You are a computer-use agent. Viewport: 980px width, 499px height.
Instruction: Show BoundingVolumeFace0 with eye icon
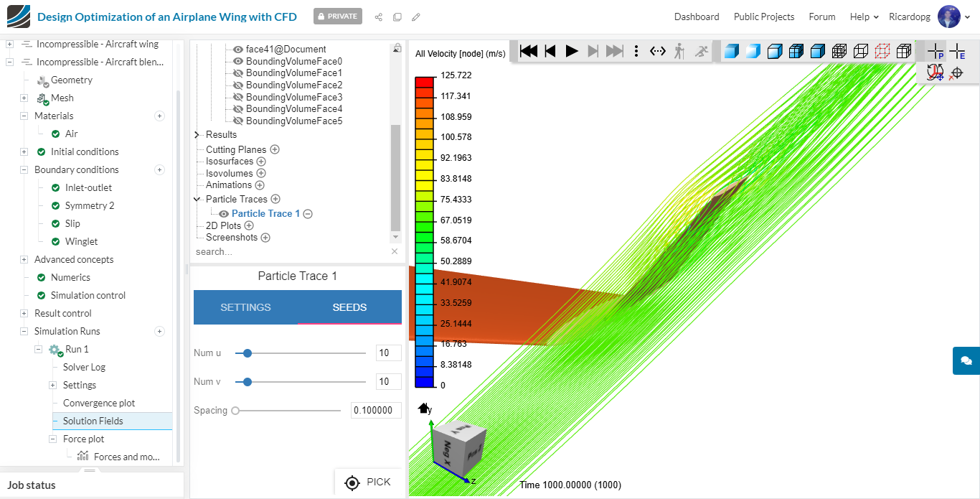click(x=238, y=62)
